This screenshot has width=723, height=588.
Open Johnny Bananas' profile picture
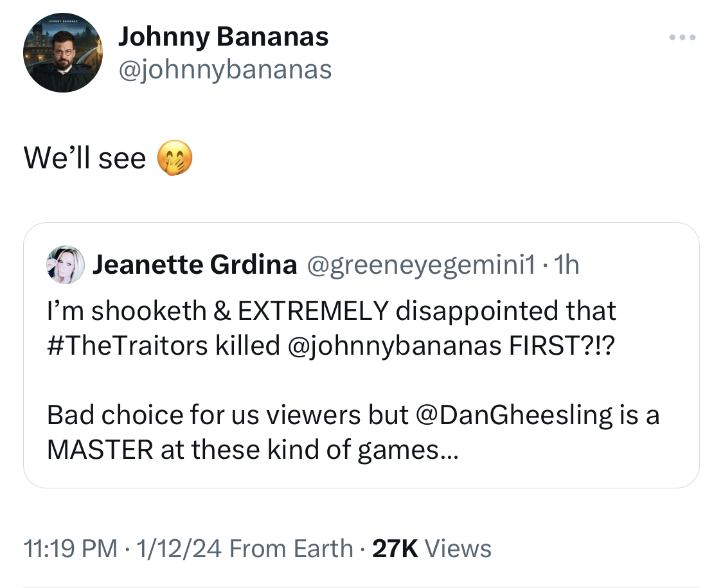(63, 53)
